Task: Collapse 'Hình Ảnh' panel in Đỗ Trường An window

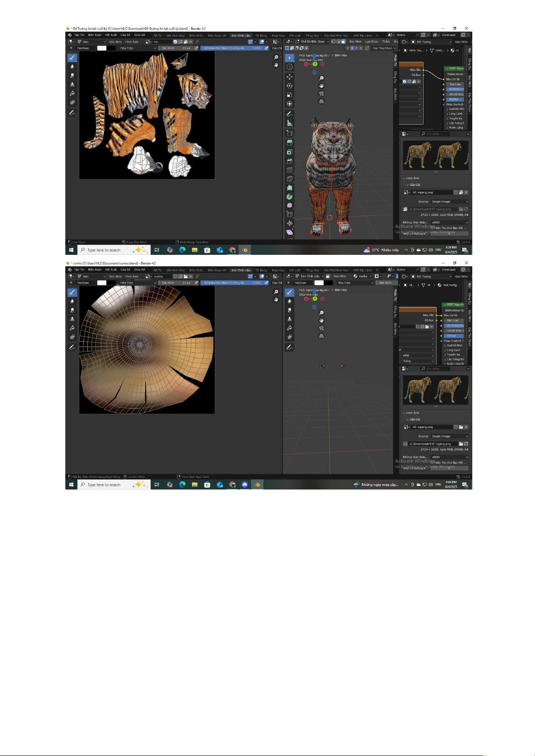Action: (x=411, y=178)
